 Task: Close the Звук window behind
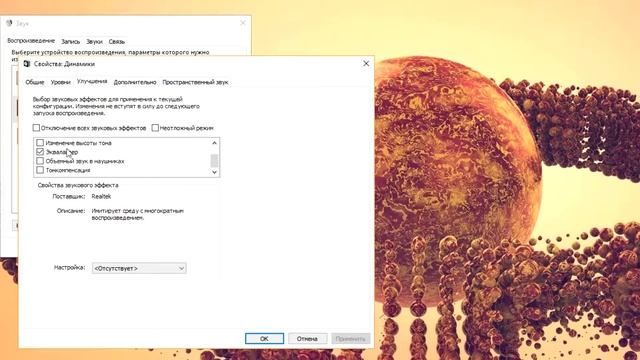click(243, 23)
